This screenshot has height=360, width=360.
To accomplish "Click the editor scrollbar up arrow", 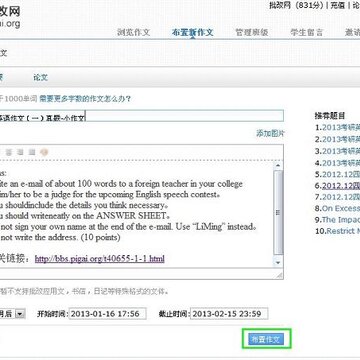I will pyautogui.click(x=278, y=165).
